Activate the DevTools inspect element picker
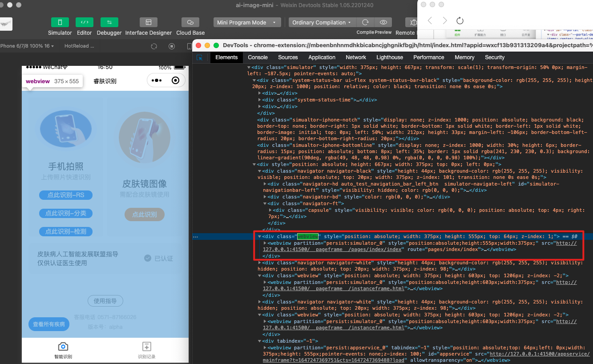This screenshot has height=364, width=593. click(200, 57)
